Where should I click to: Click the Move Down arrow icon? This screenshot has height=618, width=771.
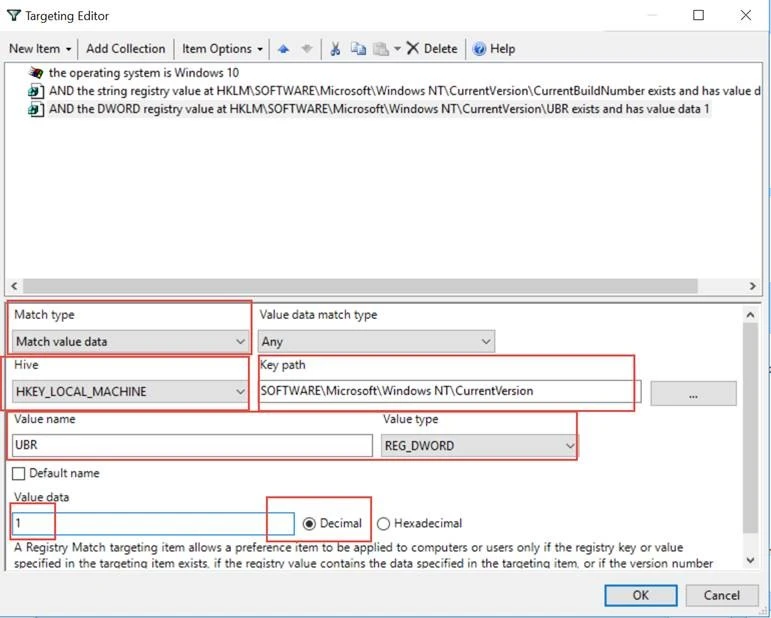[307, 49]
